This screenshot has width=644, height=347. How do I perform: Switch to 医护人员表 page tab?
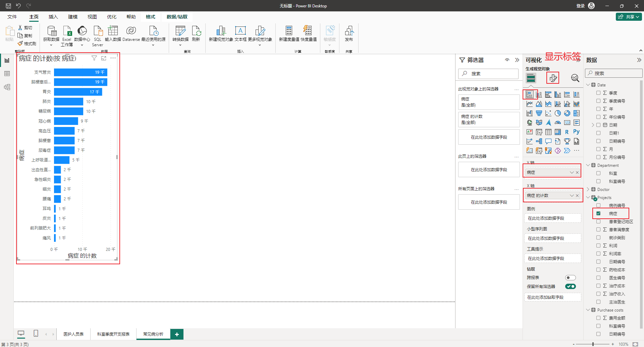[73, 334]
